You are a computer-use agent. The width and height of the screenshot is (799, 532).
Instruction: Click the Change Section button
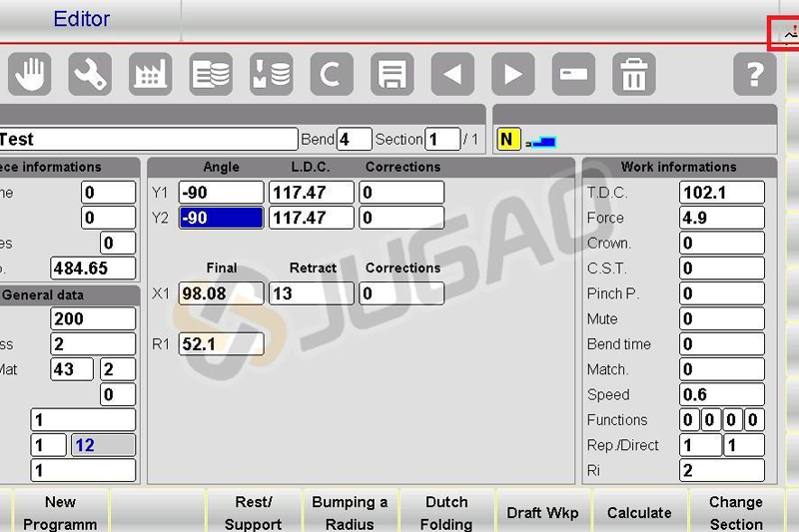pos(736,513)
